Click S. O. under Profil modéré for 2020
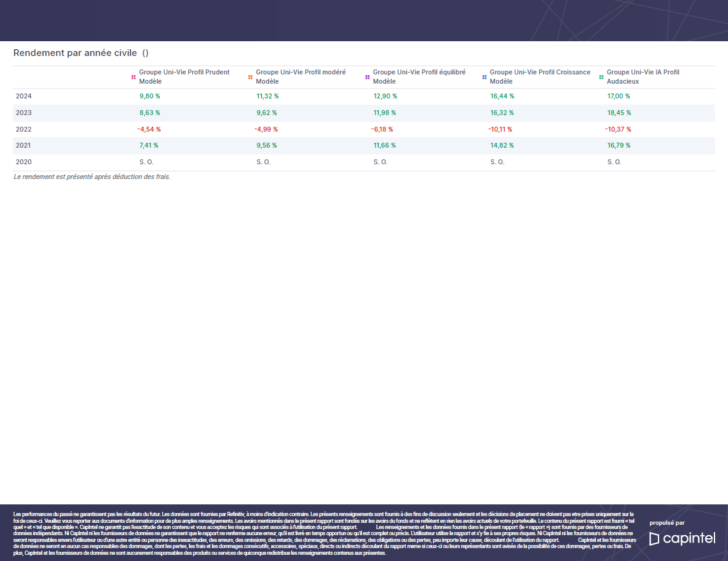Viewport: 728px width, 561px height. 263,162
